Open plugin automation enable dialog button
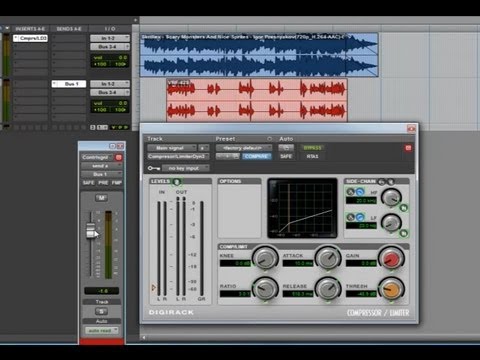Screen dimensions: 480x360 [x=286, y=148]
